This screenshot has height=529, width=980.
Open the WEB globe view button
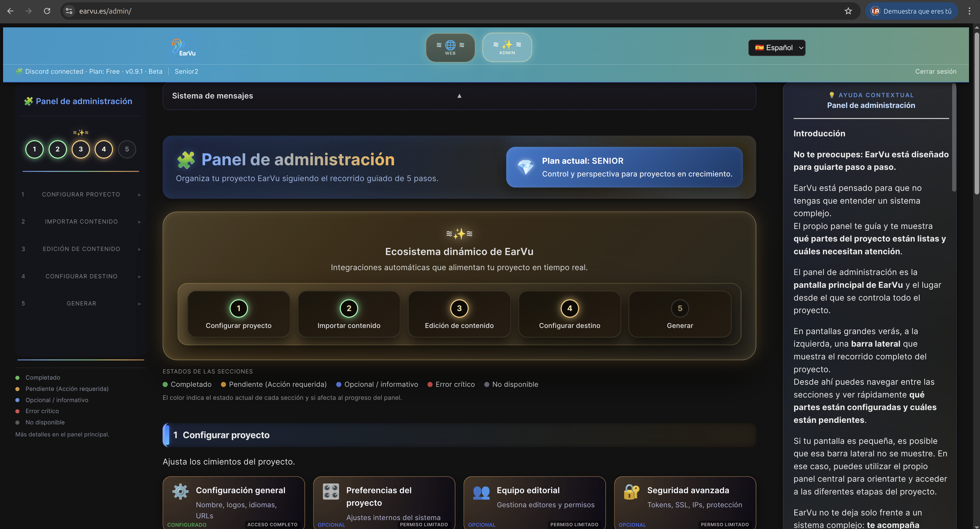[x=450, y=48]
